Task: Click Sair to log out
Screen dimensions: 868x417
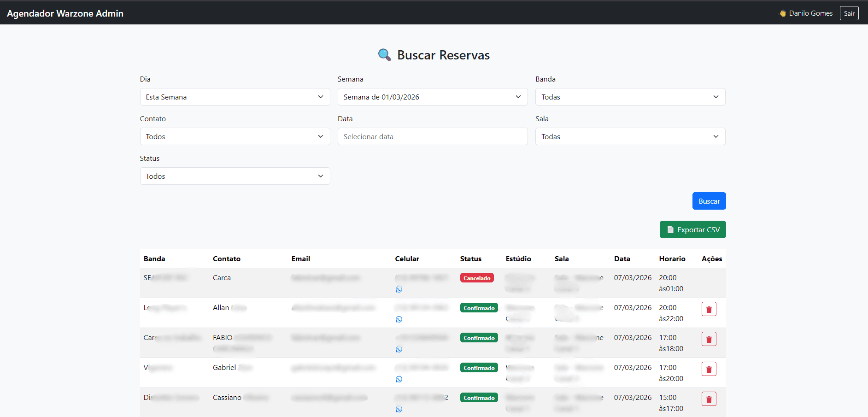Action: (x=849, y=13)
